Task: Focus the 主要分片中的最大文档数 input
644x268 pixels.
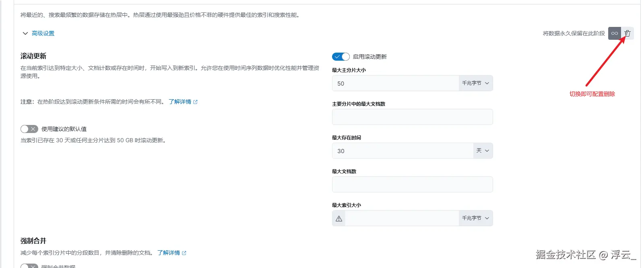Action: [413, 117]
